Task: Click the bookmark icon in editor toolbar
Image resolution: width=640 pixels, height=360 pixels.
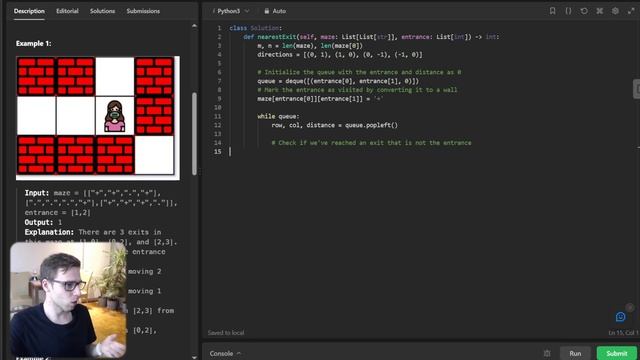Action: click(x=552, y=11)
